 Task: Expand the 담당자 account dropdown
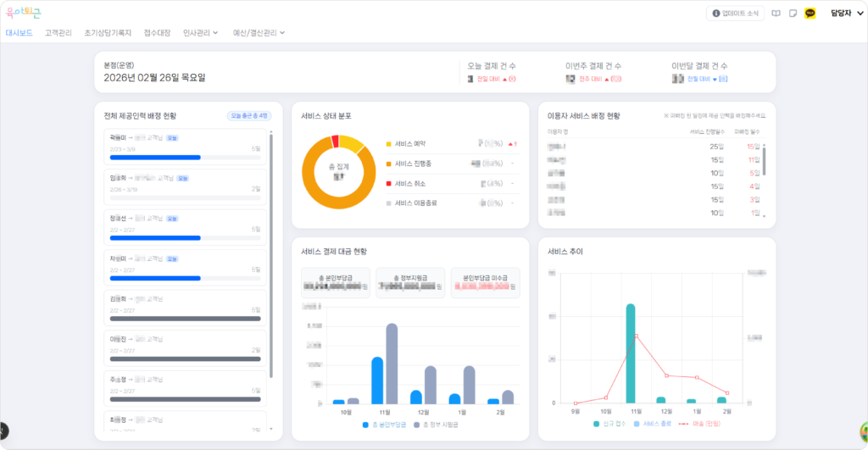tap(847, 14)
